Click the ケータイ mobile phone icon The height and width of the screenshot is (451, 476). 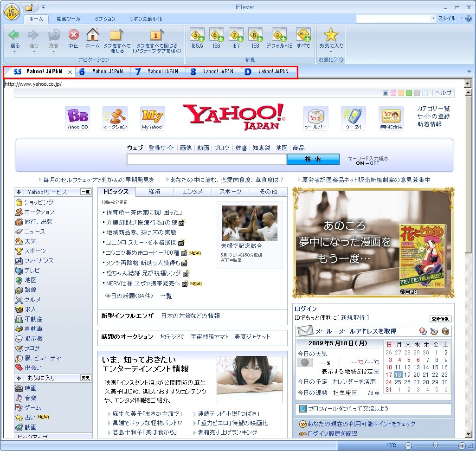click(354, 118)
